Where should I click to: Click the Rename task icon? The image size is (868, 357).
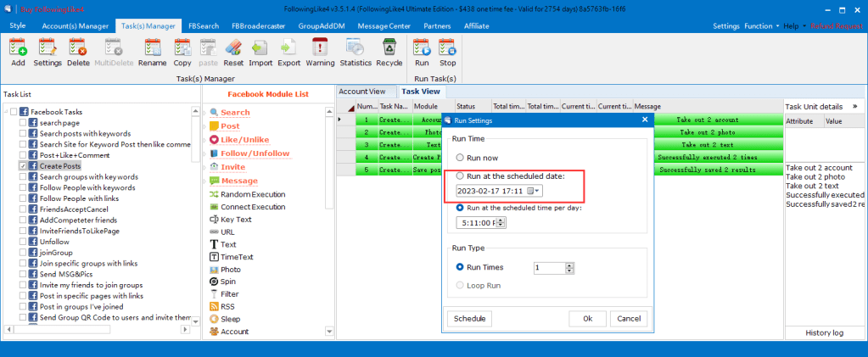tap(152, 53)
